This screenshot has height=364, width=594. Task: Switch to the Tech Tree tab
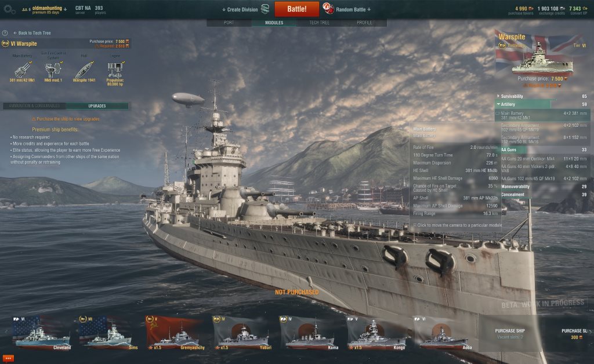(320, 23)
